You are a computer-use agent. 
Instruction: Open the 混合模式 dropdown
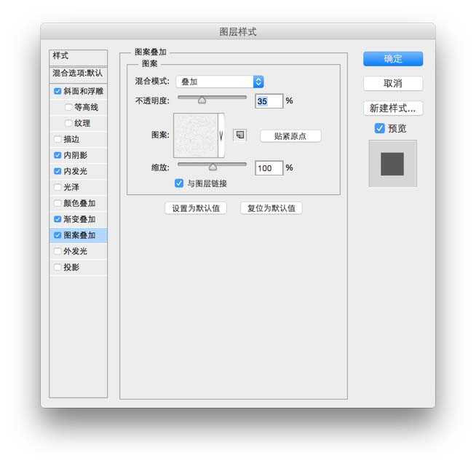click(x=220, y=82)
